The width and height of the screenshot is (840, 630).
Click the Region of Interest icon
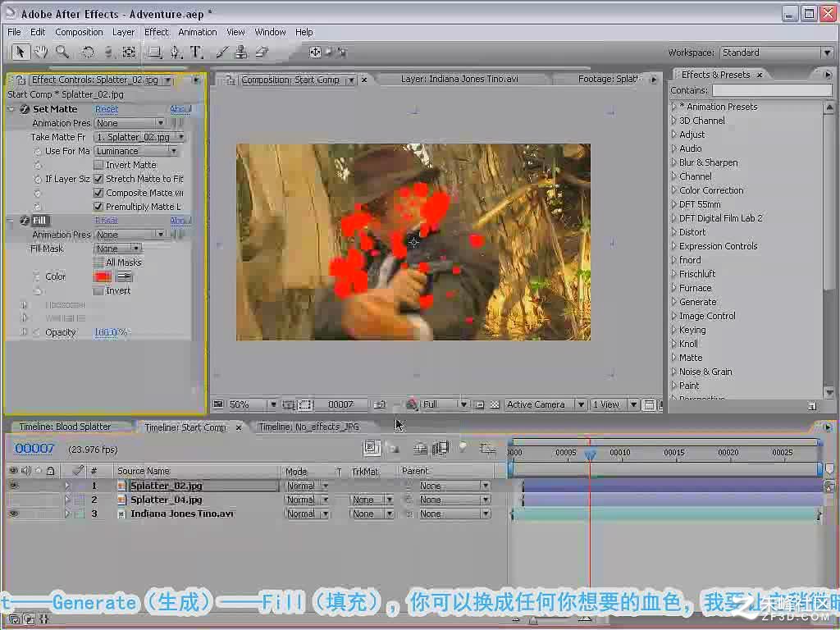point(305,404)
